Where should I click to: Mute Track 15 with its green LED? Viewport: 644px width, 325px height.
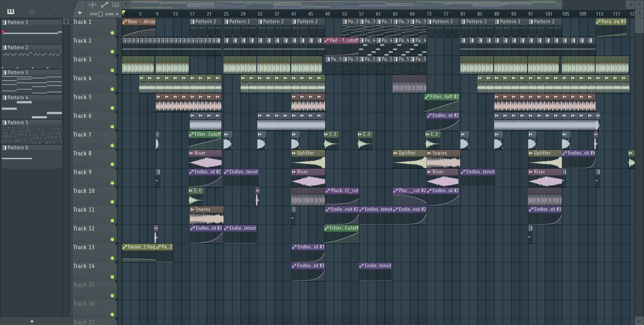pyautogui.click(x=112, y=295)
